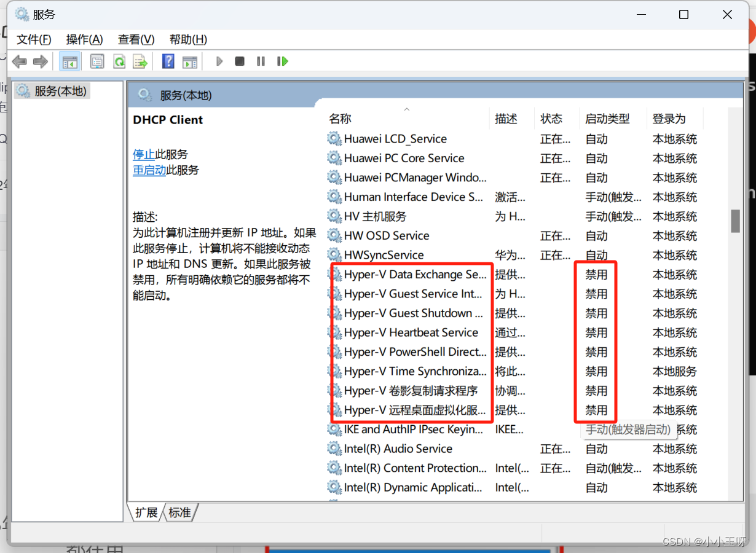Image resolution: width=756 pixels, height=553 pixels.
Task: Switch to the 扩展 tab
Action: (x=146, y=512)
